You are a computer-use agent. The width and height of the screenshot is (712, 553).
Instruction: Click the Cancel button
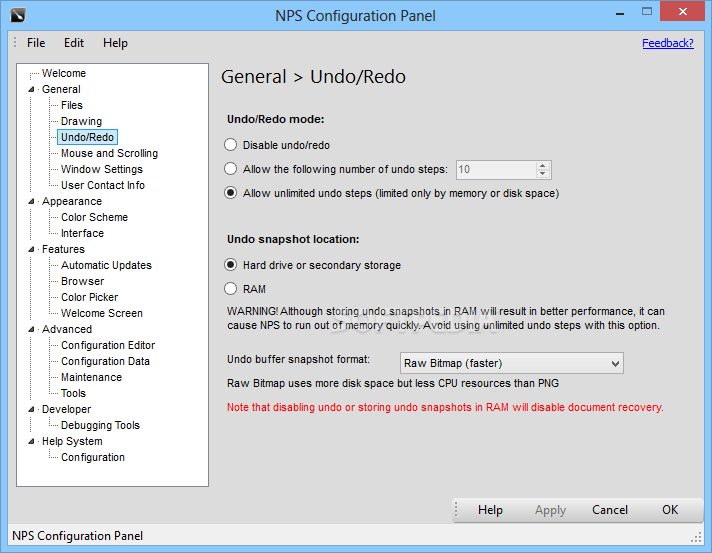tap(610, 510)
